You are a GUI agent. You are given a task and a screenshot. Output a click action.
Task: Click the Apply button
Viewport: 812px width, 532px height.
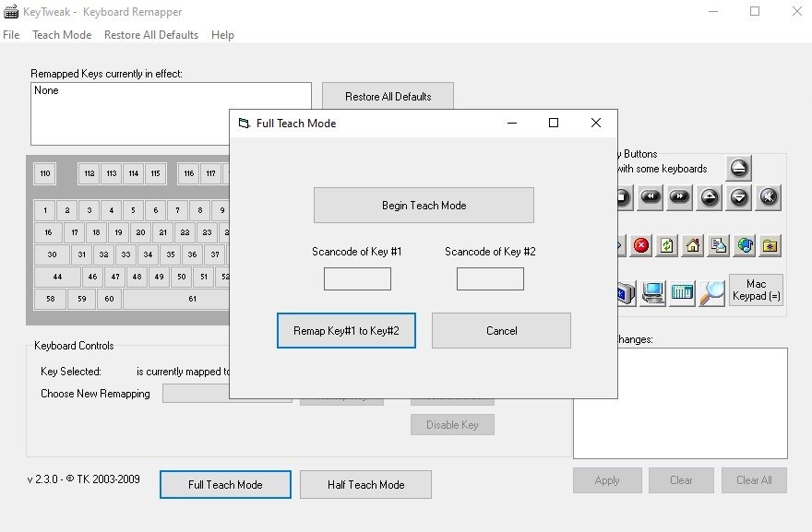point(607,480)
